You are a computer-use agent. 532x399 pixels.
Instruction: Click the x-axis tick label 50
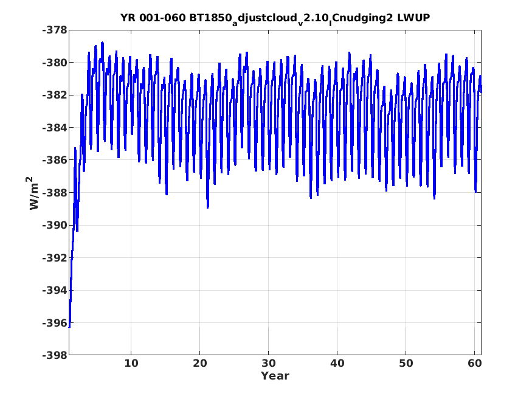pyautogui.click(x=406, y=363)
